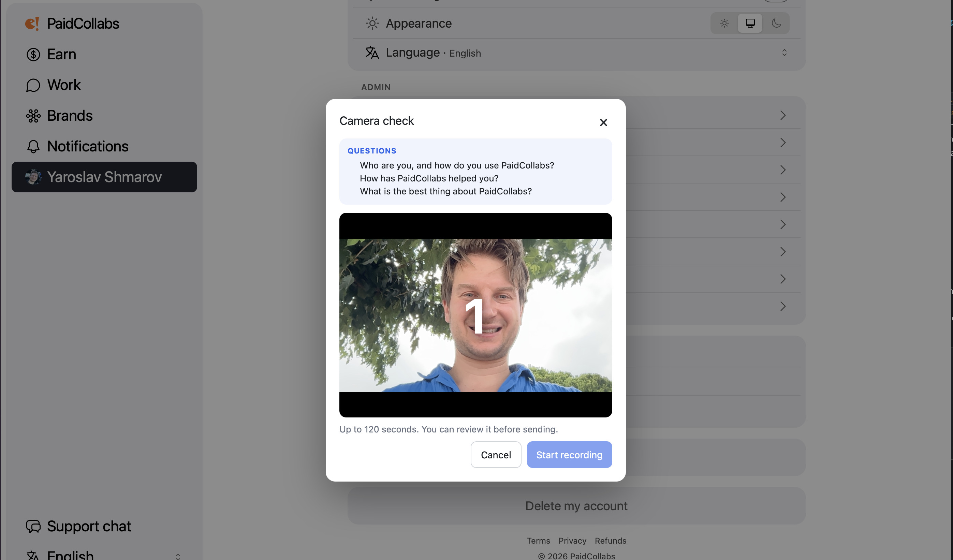This screenshot has height=560, width=953.
Task: Open Work via the chat bubble icon
Action: (33, 85)
